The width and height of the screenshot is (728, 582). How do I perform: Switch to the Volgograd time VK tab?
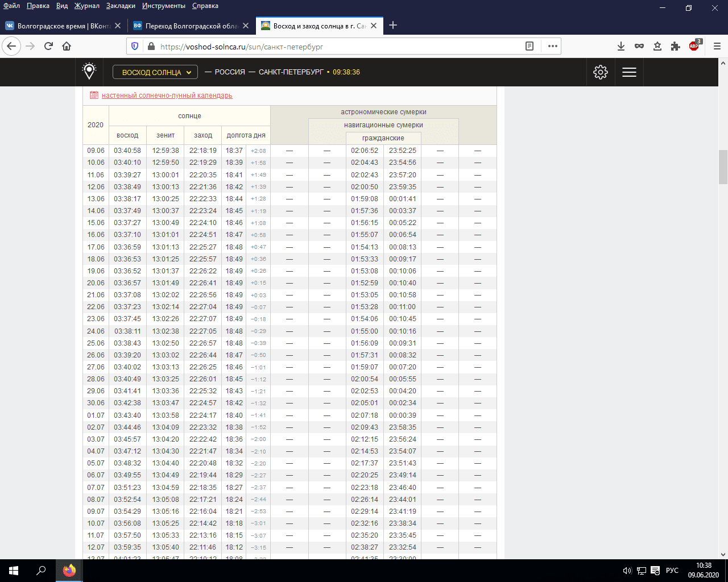(63, 26)
